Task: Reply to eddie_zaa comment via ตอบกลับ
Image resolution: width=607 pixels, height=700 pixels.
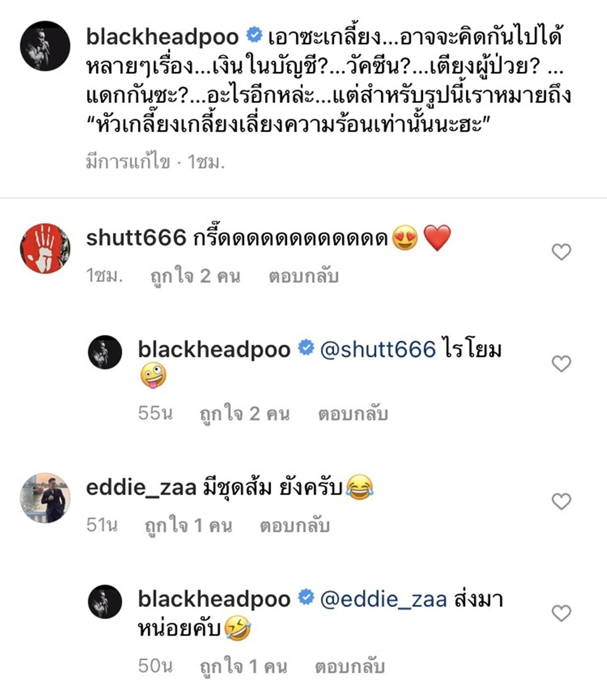Action: coord(294,525)
